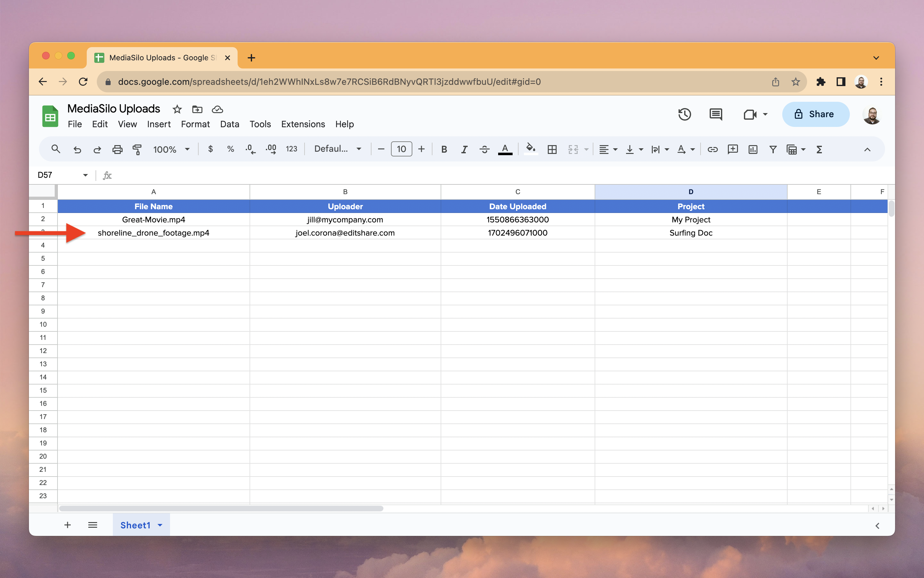Move the document to a folder

tap(197, 109)
